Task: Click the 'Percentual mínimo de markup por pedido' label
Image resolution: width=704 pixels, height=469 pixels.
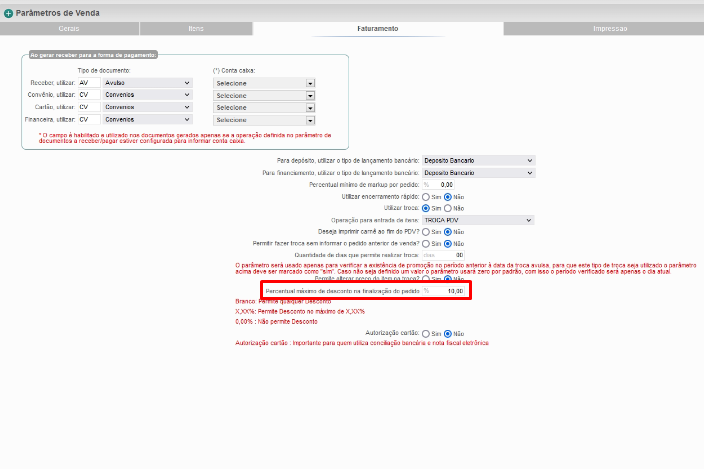Action: [x=364, y=184]
